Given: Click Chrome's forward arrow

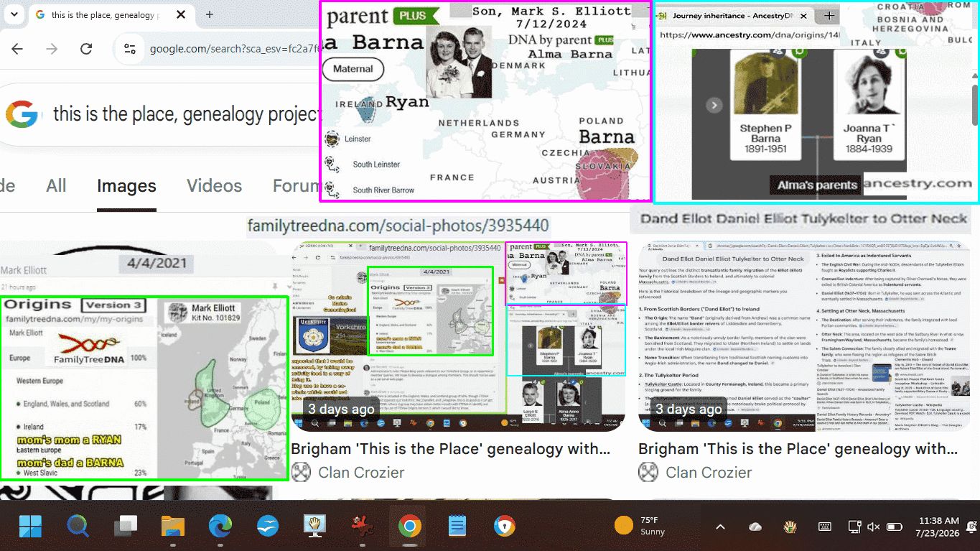Looking at the screenshot, I should pyautogui.click(x=52, y=49).
